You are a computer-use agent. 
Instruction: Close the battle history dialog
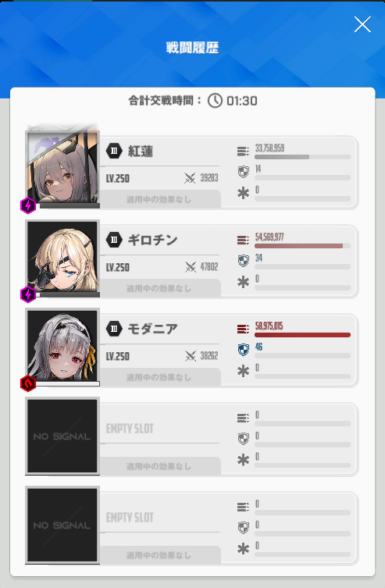(362, 25)
